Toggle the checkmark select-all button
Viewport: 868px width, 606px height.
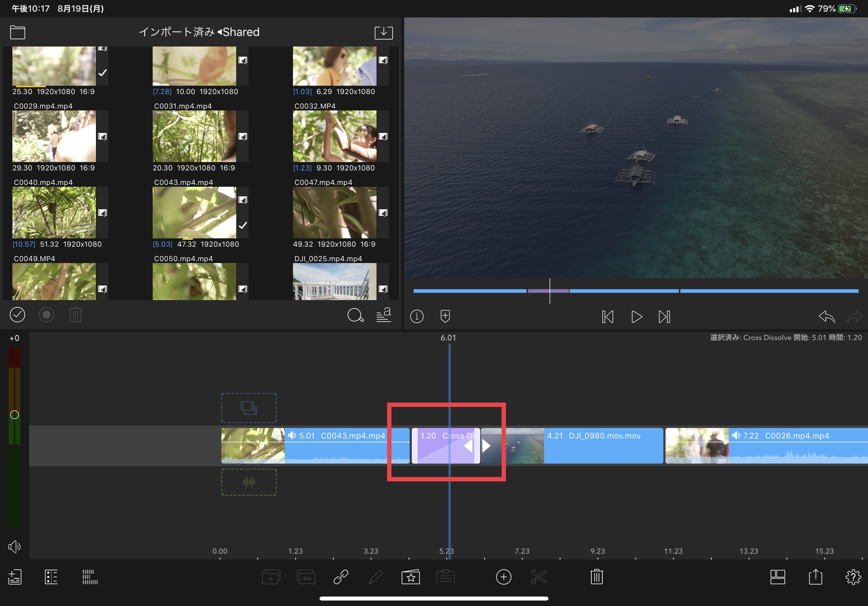tap(17, 315)
